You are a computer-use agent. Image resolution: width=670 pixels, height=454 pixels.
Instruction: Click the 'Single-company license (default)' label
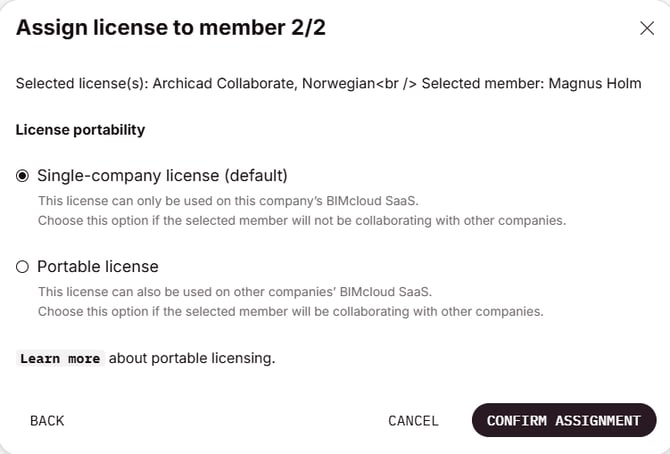(x=162, y=176)
